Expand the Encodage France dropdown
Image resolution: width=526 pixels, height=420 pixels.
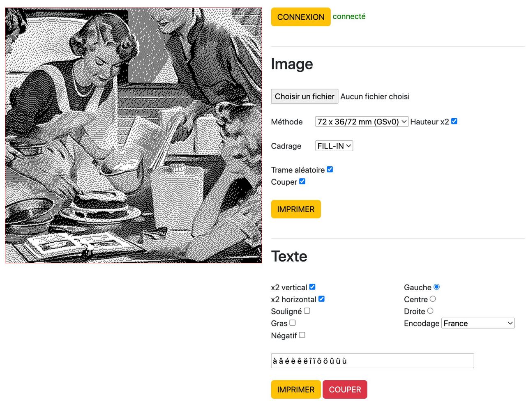pos(478,323)
